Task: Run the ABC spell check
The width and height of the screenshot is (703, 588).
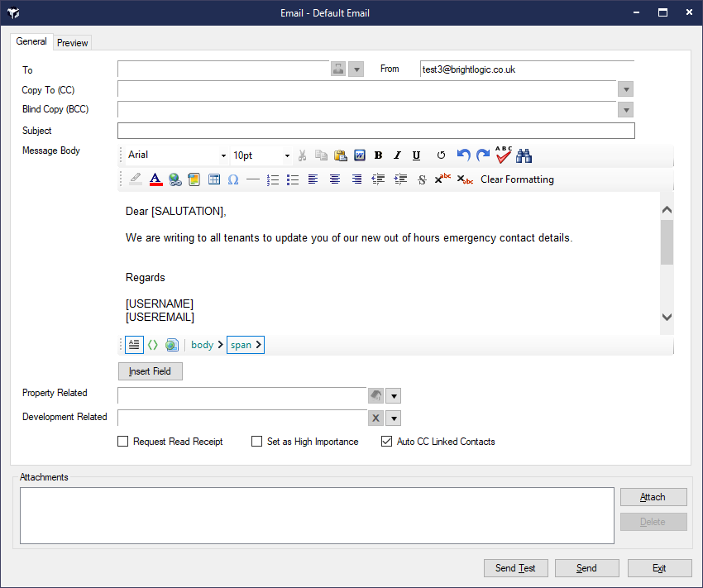Action: [504, 155]
